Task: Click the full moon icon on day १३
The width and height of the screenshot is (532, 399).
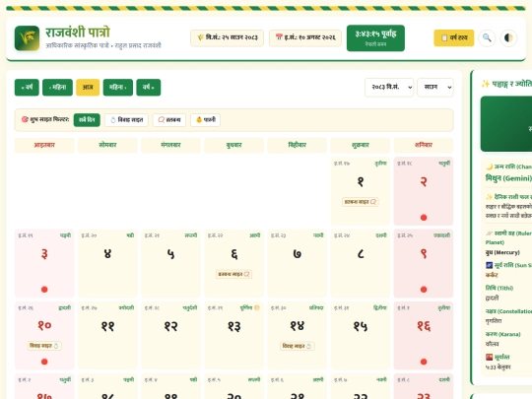Action: (x=257, y=308)
